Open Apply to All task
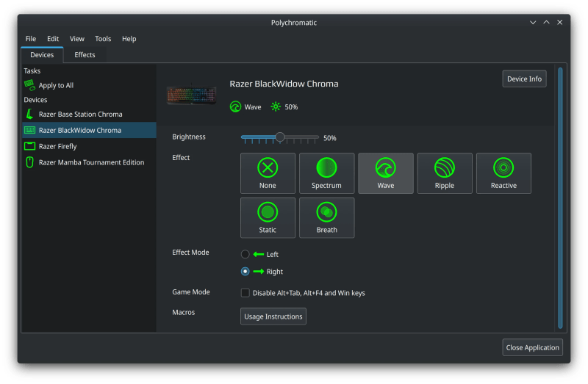 89,85
